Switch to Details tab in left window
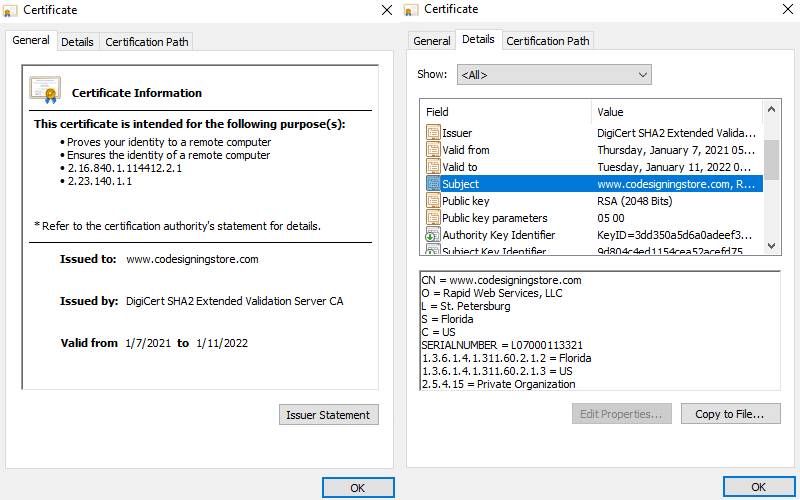Viewport: 800px width, 500px height. [x=77, y=42]
